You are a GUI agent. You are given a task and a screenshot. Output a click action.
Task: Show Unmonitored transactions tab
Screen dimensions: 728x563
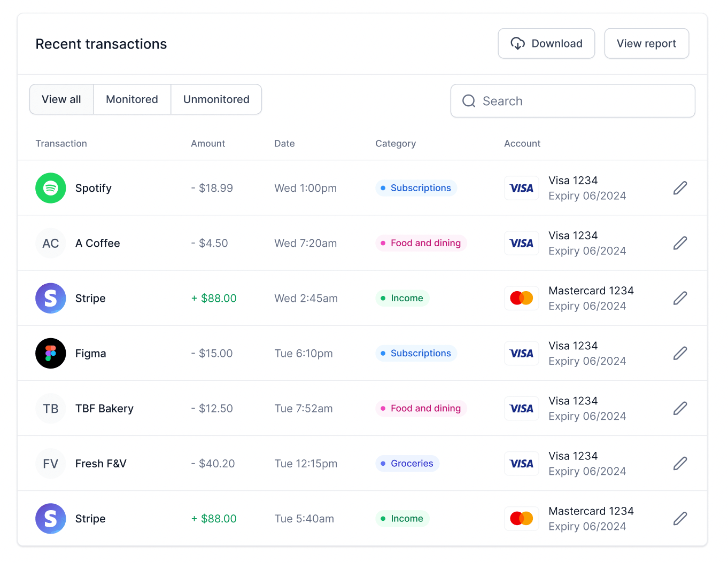click(x=216, y=99)
